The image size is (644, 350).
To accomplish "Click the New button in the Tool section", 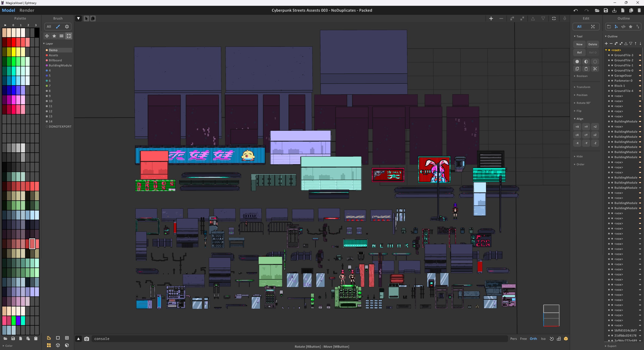I will pos(579,44).
